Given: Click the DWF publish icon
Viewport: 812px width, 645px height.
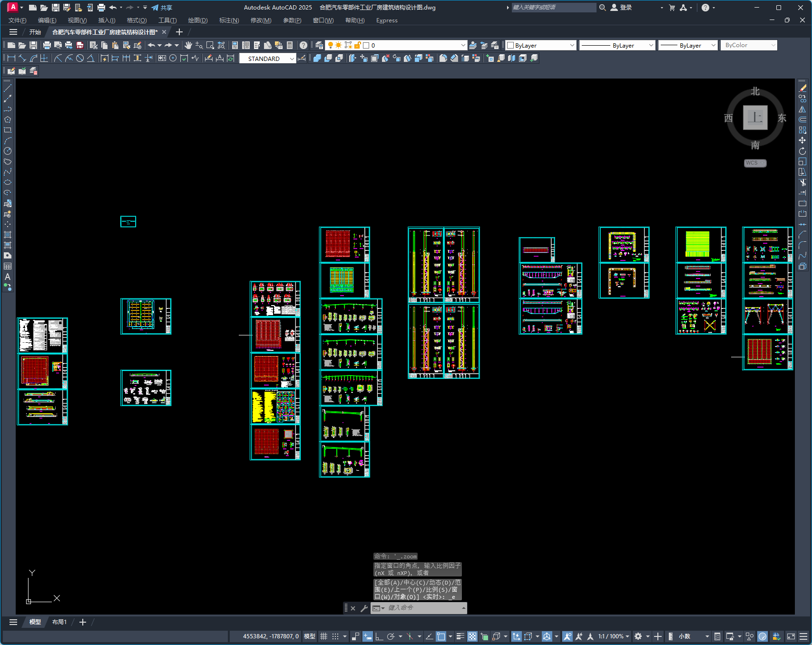Looking at the screenshot, I should [x=80, y=45].
